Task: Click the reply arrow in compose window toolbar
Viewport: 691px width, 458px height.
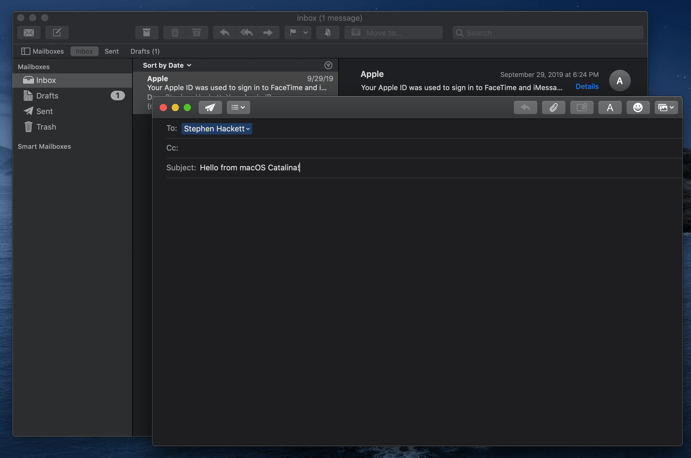Action: pos(525,108)
